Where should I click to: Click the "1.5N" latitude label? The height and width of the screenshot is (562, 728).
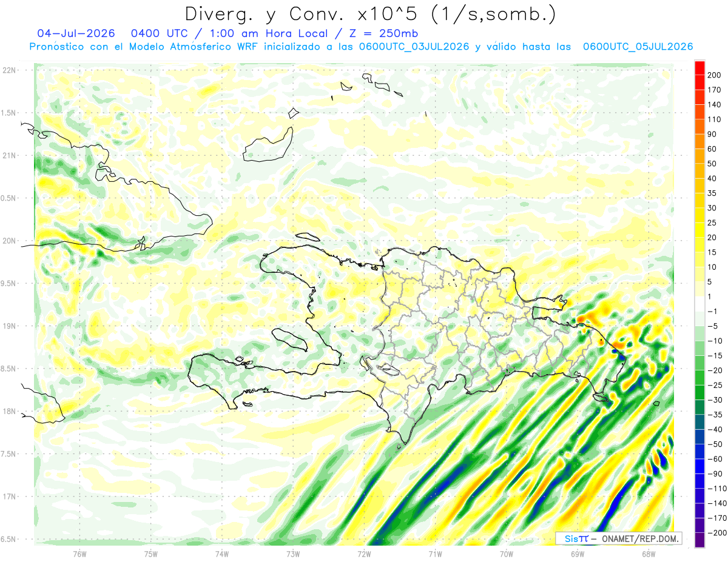8,113
